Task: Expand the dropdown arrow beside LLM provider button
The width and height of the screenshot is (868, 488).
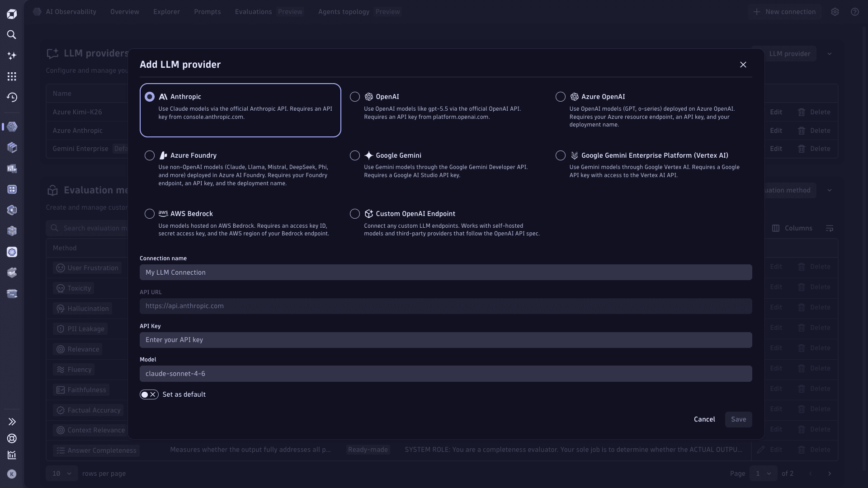Action: point(830,54)
